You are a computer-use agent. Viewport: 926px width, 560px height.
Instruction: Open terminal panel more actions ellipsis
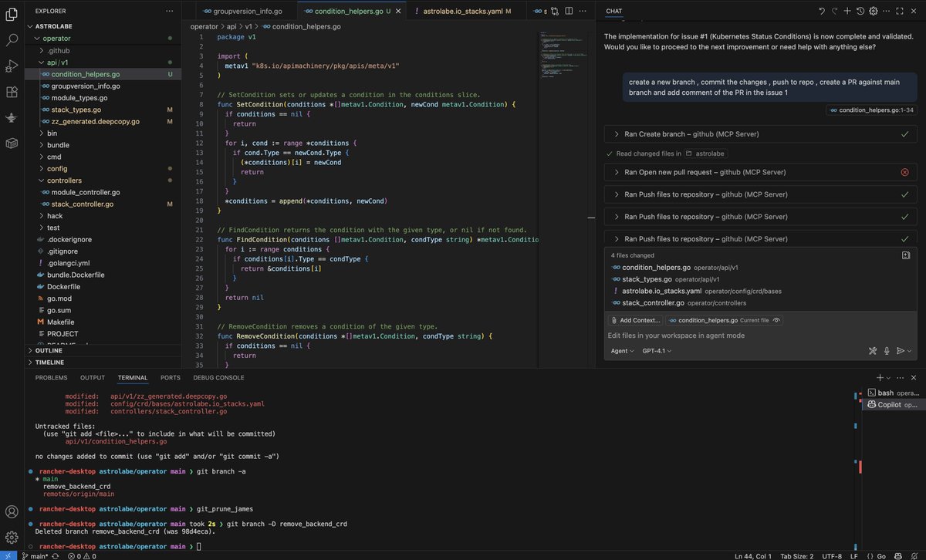(899, 378)
